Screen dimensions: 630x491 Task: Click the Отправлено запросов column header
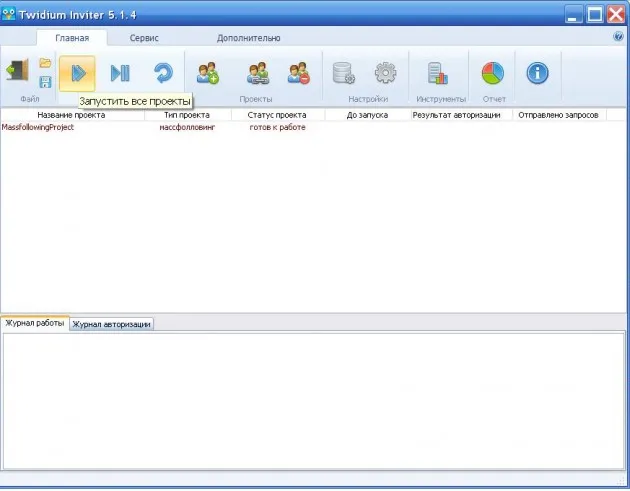click(x=558, y=115)
